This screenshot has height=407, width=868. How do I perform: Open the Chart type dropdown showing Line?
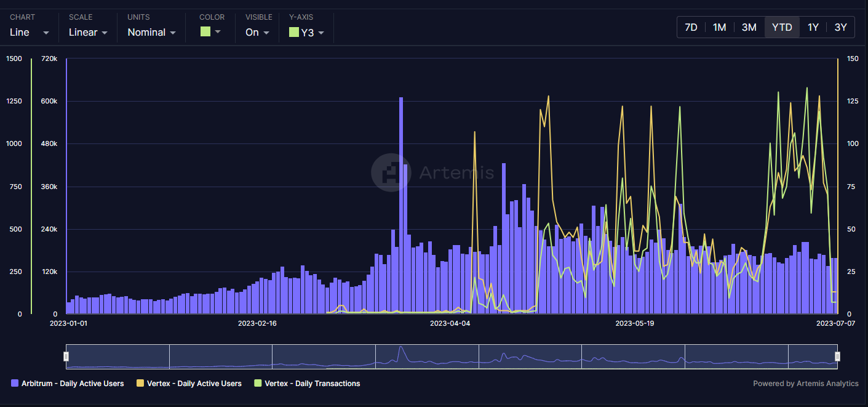tap(30, 33)
